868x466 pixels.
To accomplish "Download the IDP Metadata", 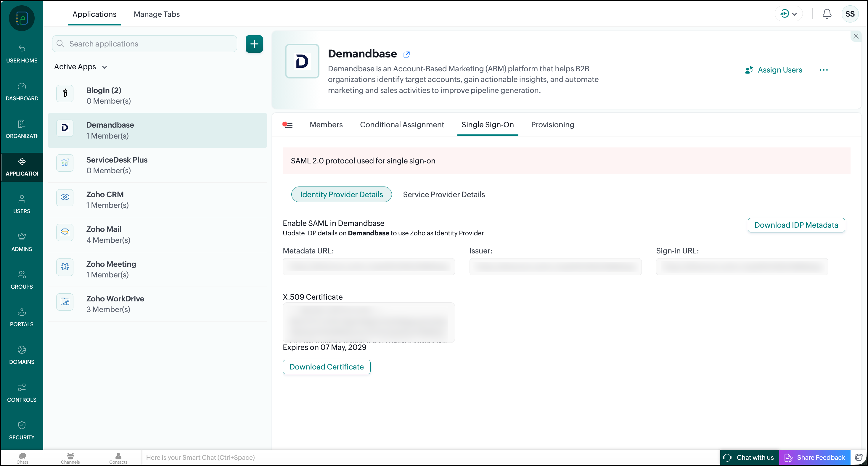I will pos(796,225).
